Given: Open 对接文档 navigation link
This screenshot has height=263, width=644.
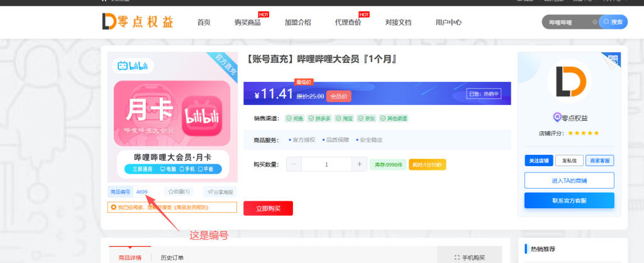Looking at the screenshot, I should tap(398, 23).
